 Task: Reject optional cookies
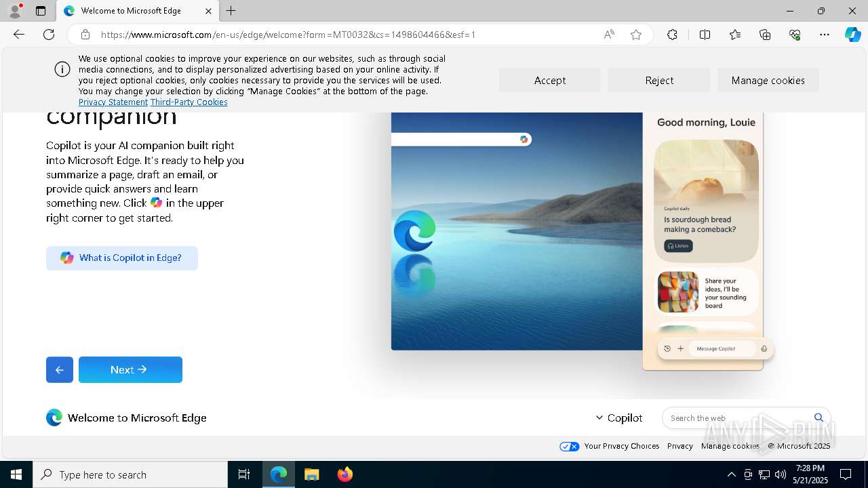(659, 80)
